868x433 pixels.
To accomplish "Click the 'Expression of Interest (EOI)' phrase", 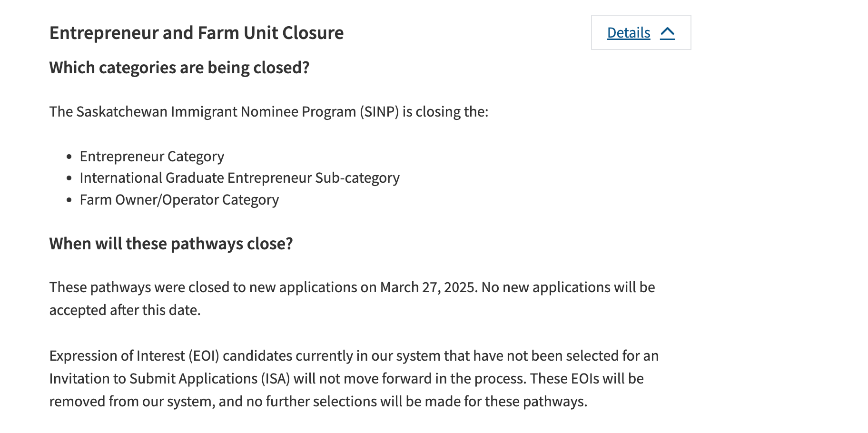I will [134, 356].
